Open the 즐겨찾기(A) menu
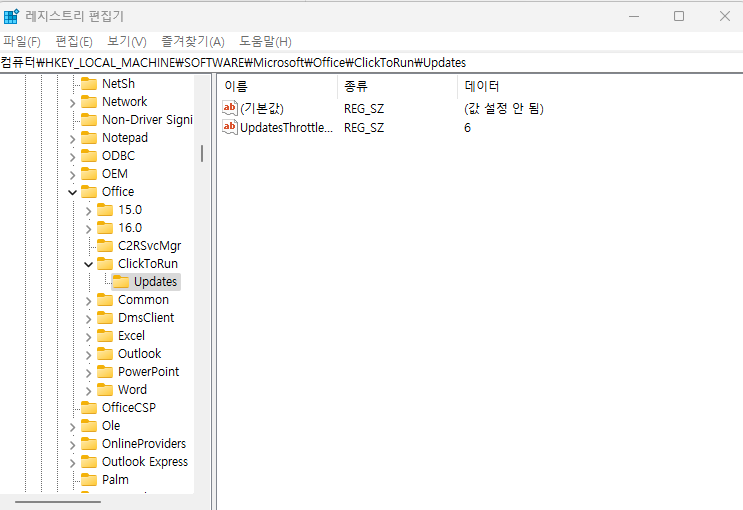 (193, 42)
